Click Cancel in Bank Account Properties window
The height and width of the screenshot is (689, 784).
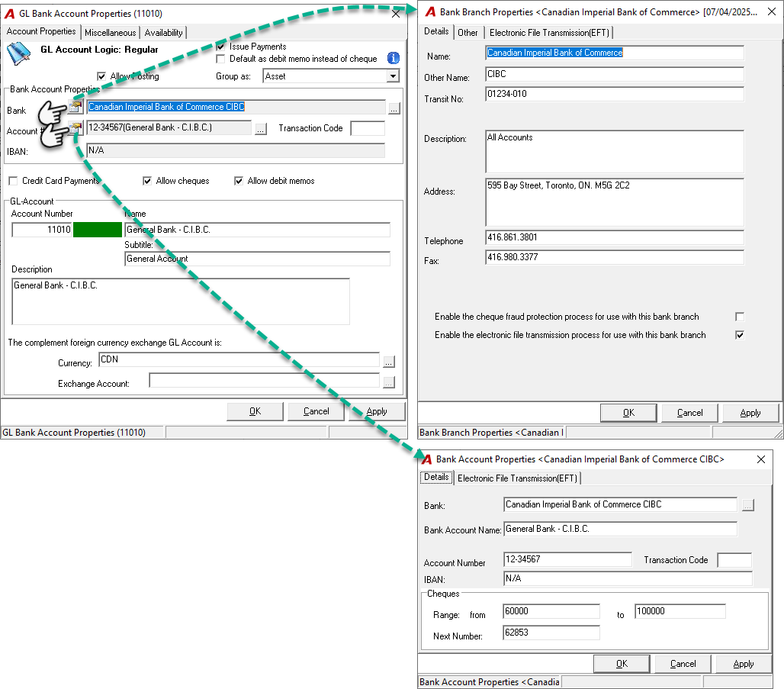(x=683, y=664)
